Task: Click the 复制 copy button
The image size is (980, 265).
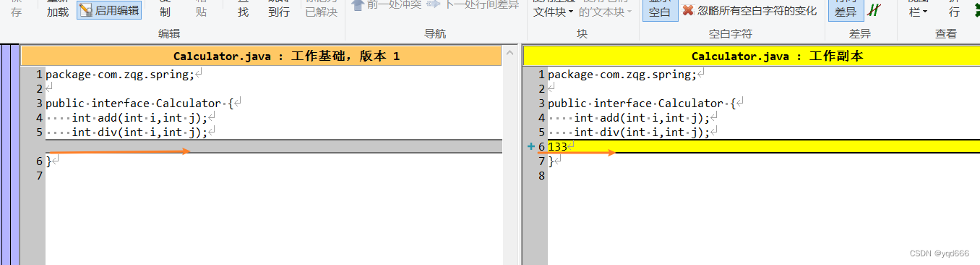Action: [165, 9]
